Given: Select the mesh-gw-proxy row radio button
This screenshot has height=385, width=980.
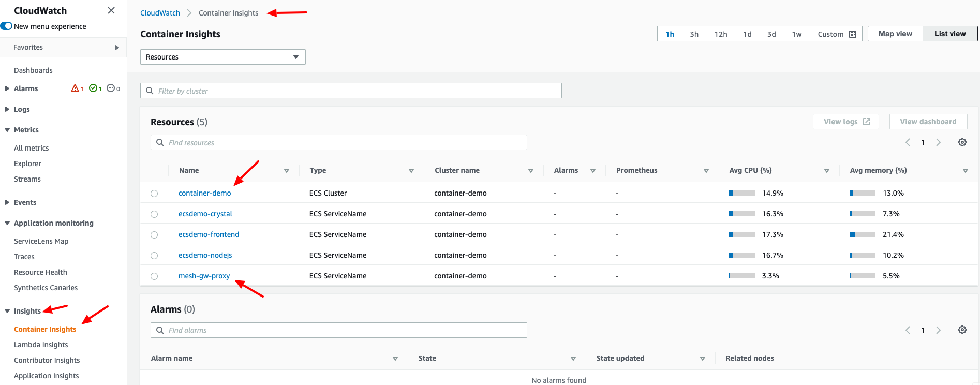Looking at the screenshot, I should [154, 276].
